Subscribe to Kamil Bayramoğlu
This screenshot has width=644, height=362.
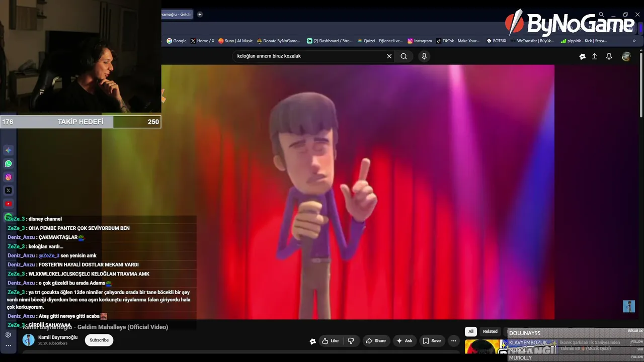[x=99, y=340]
